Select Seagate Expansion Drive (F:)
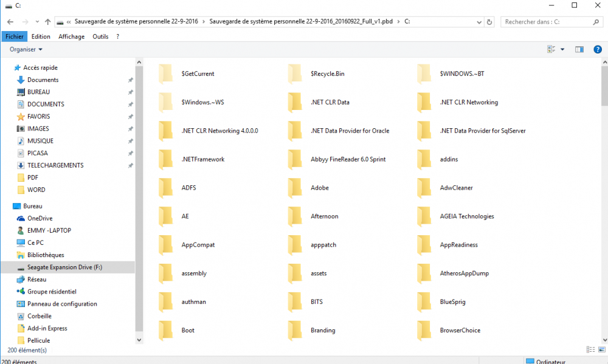Viewport: 608px width, 364px height. coord(68,267)
